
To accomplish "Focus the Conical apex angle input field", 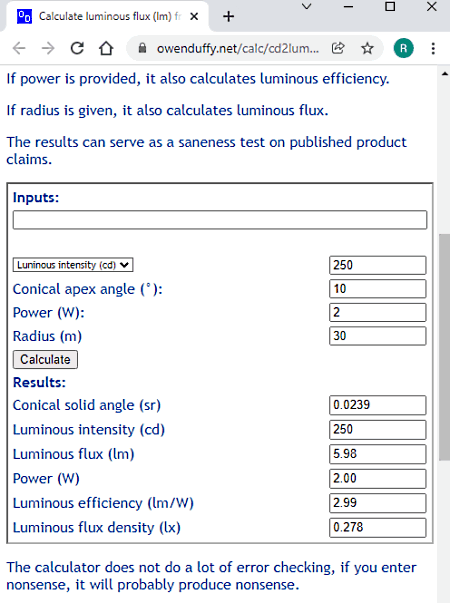I will [x=378, y=289].
